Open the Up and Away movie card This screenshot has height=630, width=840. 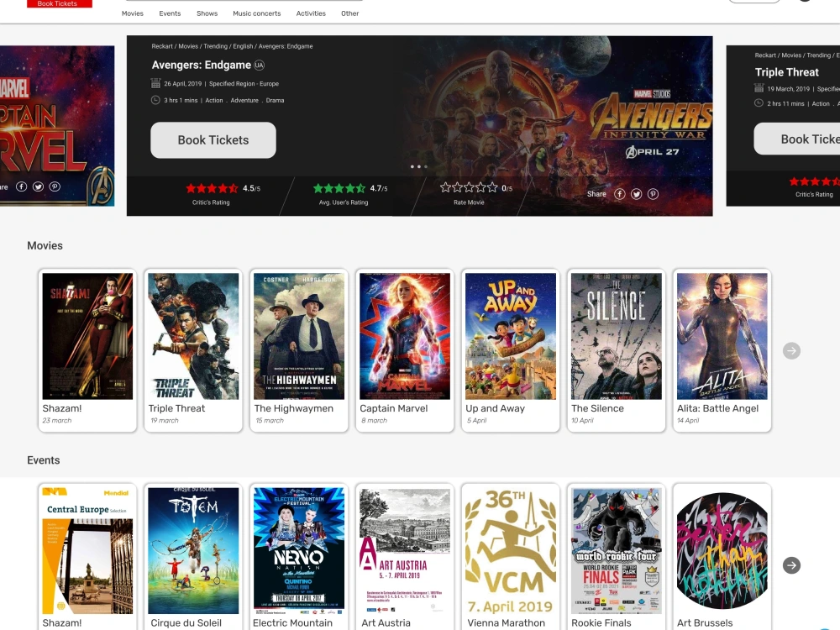click(511, 350)
